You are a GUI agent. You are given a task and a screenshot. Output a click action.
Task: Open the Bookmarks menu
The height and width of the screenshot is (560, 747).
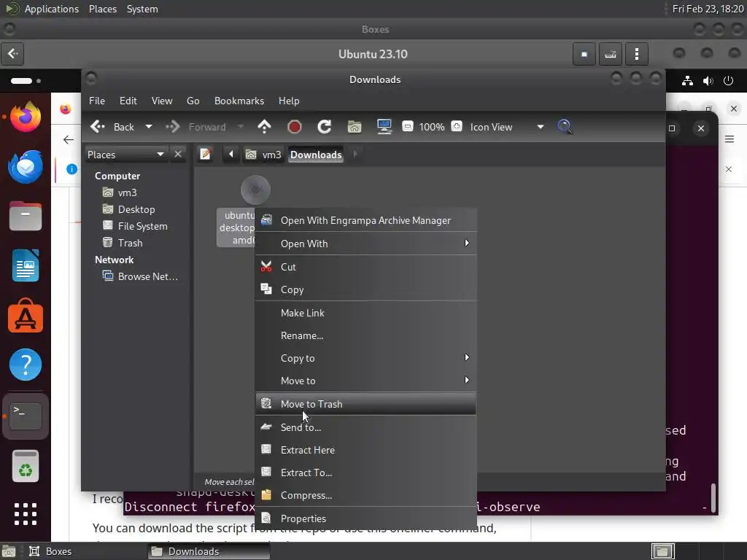coord(239,101)
